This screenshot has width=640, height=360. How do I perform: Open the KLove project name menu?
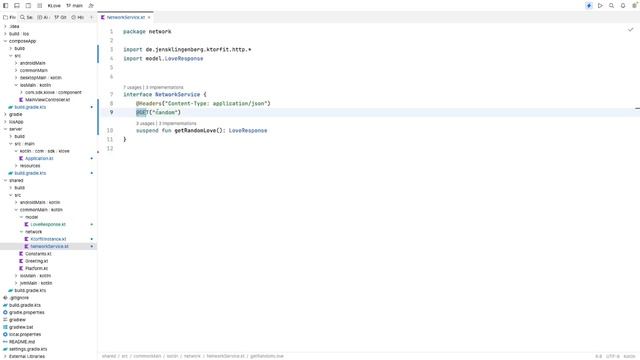(54, 6)
